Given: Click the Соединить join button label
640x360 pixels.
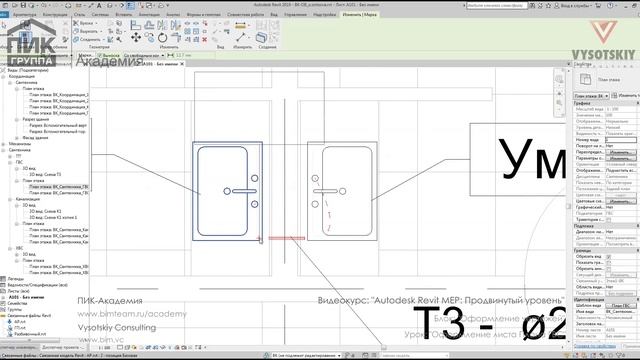Looking at the screenshot, I should [x=90, y=40].
